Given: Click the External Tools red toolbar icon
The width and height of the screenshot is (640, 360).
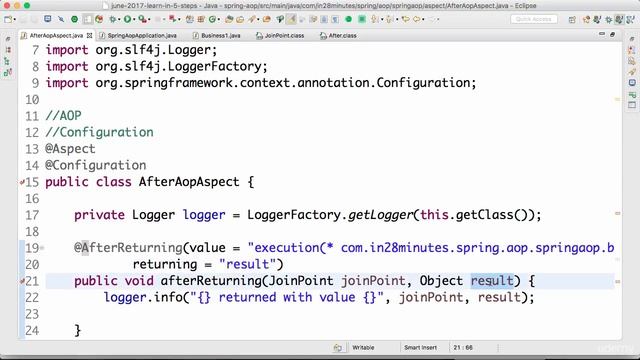Looking at the screenshot, I should point(173,19).
